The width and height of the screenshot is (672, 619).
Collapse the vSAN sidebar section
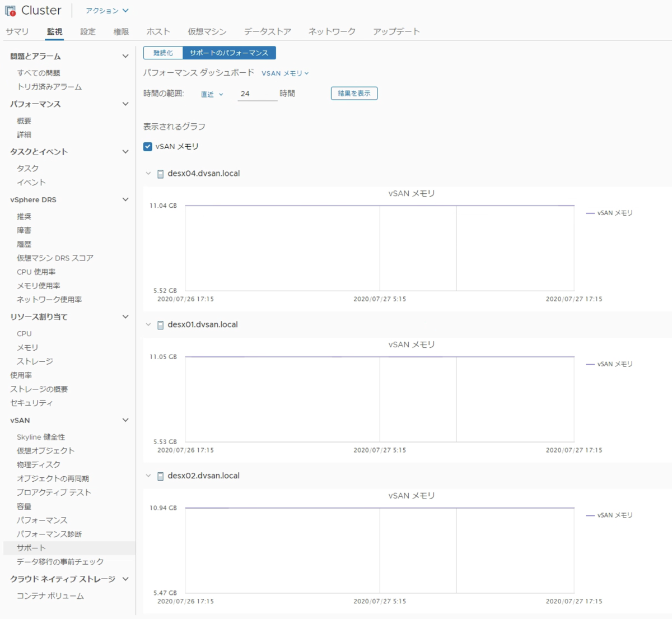[125, 420]
